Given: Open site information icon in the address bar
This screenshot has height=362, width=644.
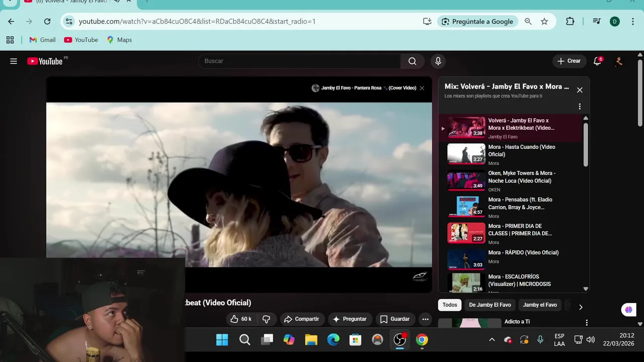Looking at the screenshot, I should (x=69, y=21).
